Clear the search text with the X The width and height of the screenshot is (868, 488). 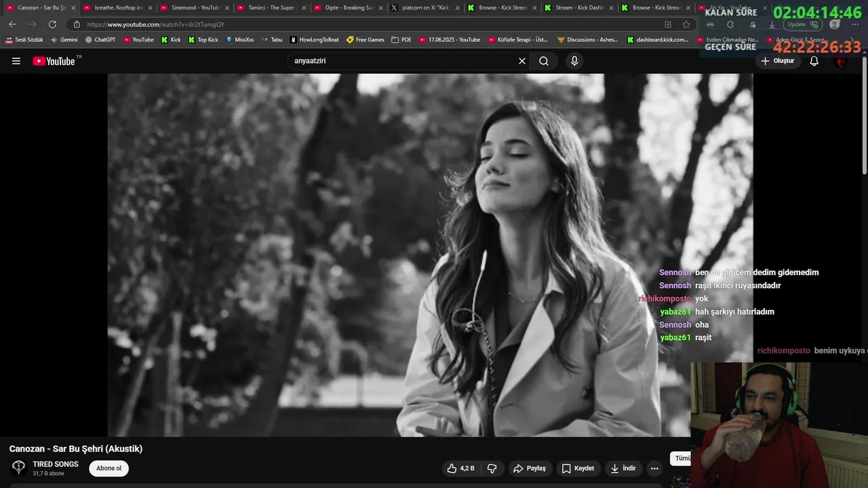(522, 61)
